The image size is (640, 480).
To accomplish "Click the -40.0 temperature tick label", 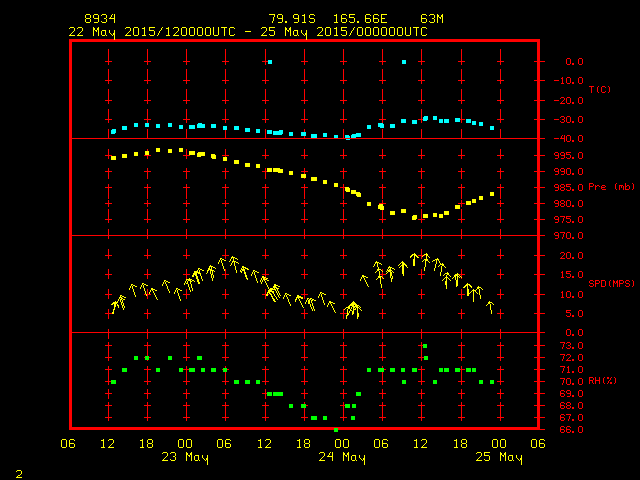I will click(569, 139).
